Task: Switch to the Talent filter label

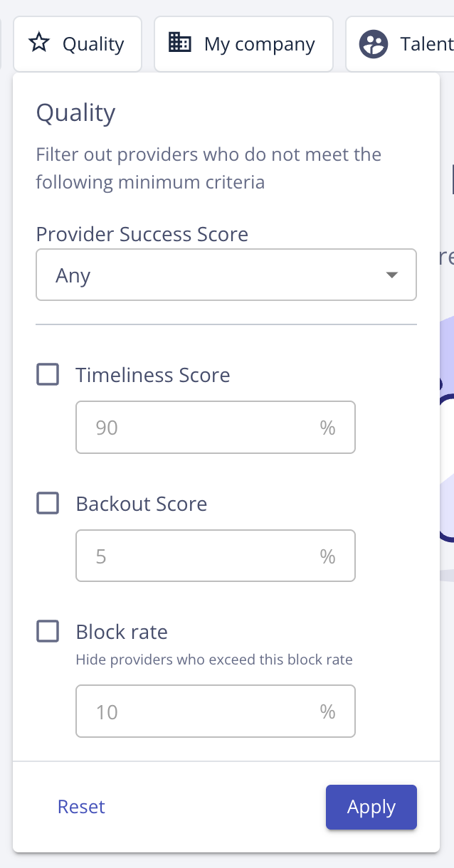Action: click(x=427, y=44)
